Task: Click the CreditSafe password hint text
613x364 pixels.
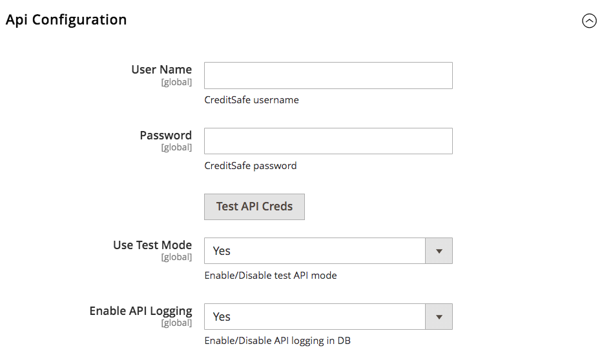Action: [251, 166]
